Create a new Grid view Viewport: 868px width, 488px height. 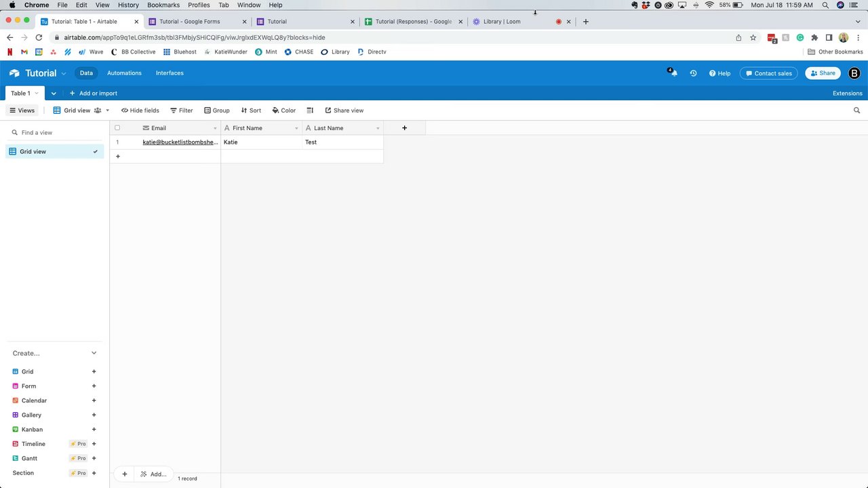click(x=94, y=371)
